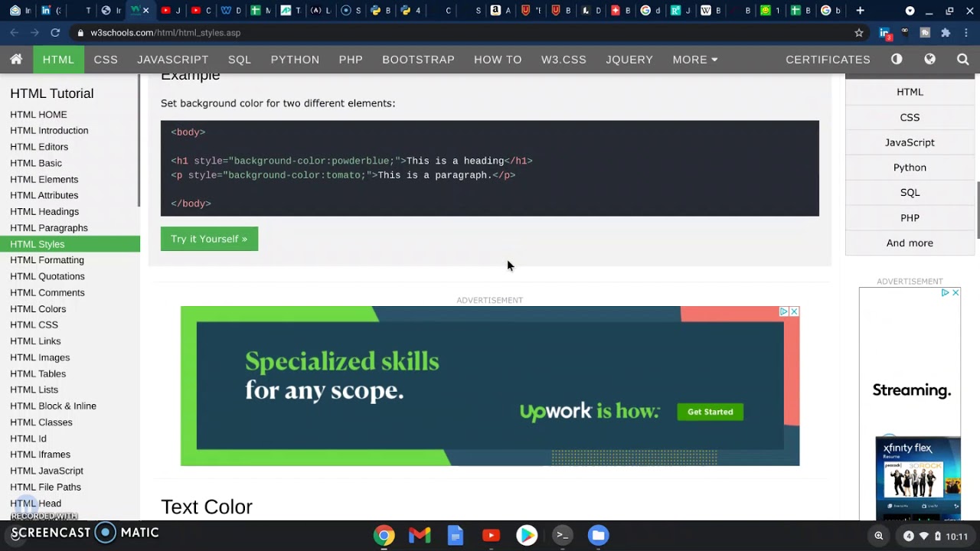This screenshot has height=551, width=980.
Task: Open JQUERY in the top navigation
Action: click(x=629, y=59)
